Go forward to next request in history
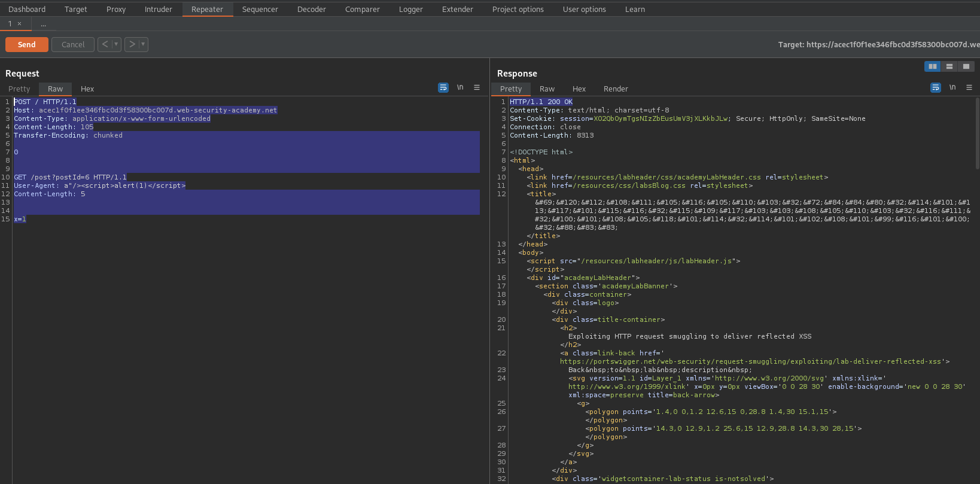980x484 pixels. (132, 44)
